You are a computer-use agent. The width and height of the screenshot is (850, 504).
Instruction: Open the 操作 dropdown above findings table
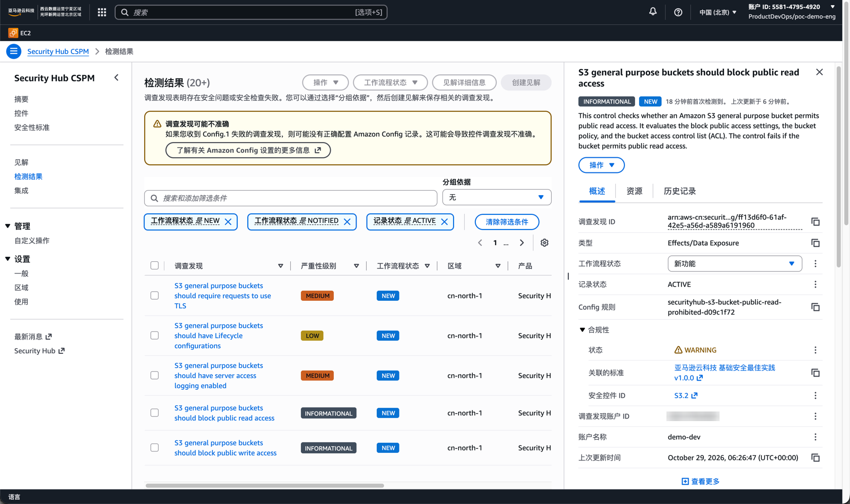coord(326,82)
